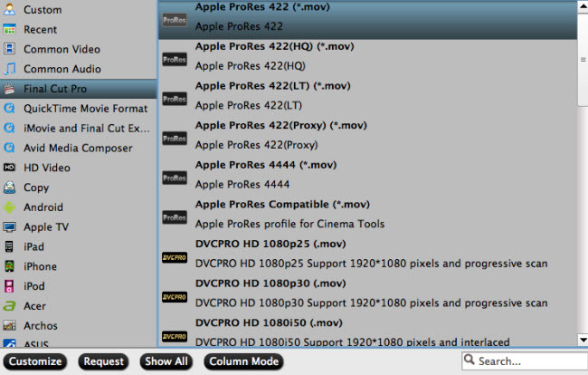Click the Apple TV monitor icon
Screen dimensions: 588x375
[x=9, y=226]
